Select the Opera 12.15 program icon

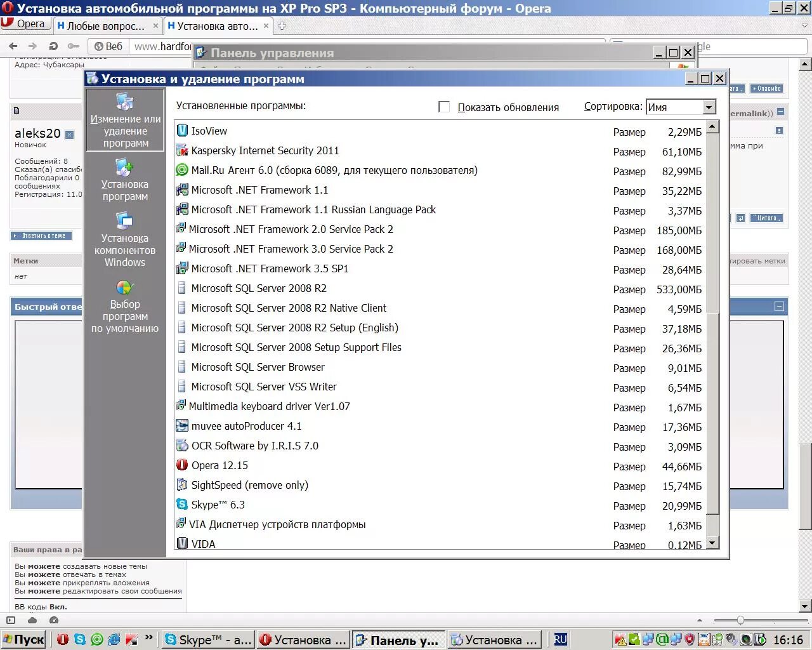coord(182,465)
